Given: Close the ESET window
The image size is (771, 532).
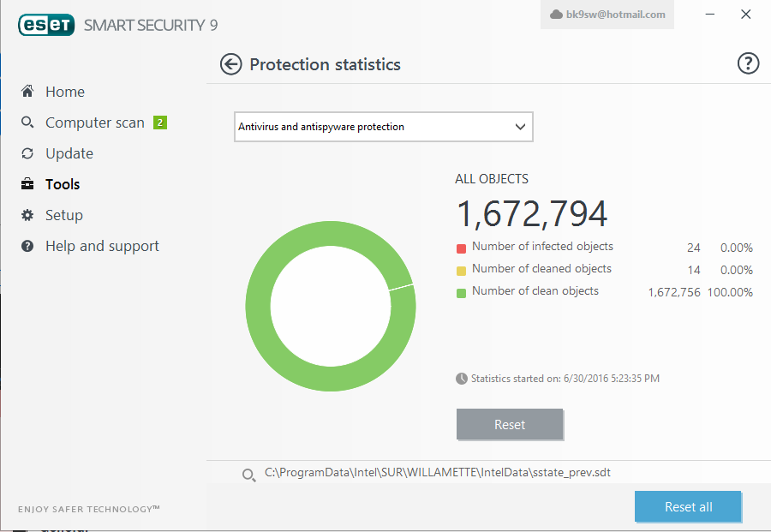Looking at the screenshot, I should click(745, 15).
